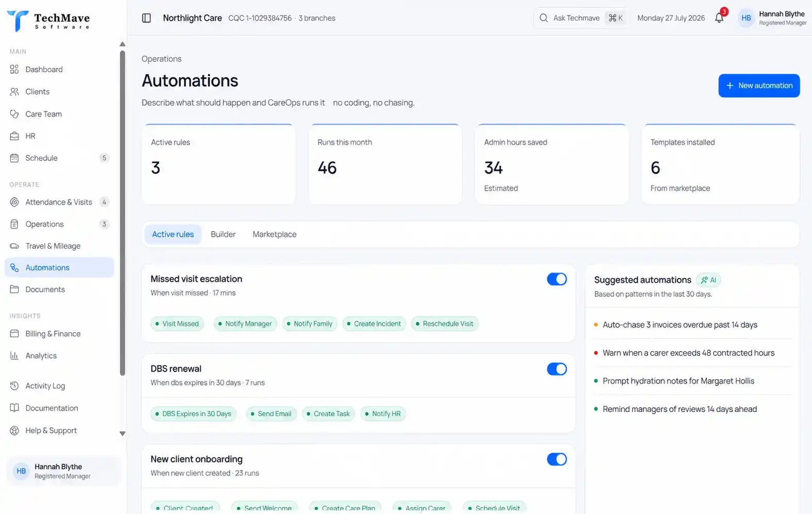Click the Schedule calendar icon
This screenshot has height=514, width=812.
[14, 158]
